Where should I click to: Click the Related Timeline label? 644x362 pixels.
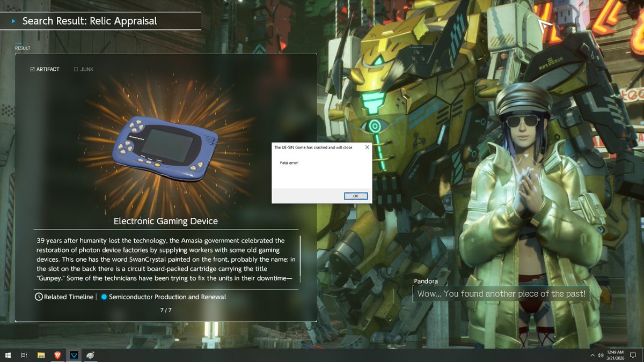click(x=69, y=297)
